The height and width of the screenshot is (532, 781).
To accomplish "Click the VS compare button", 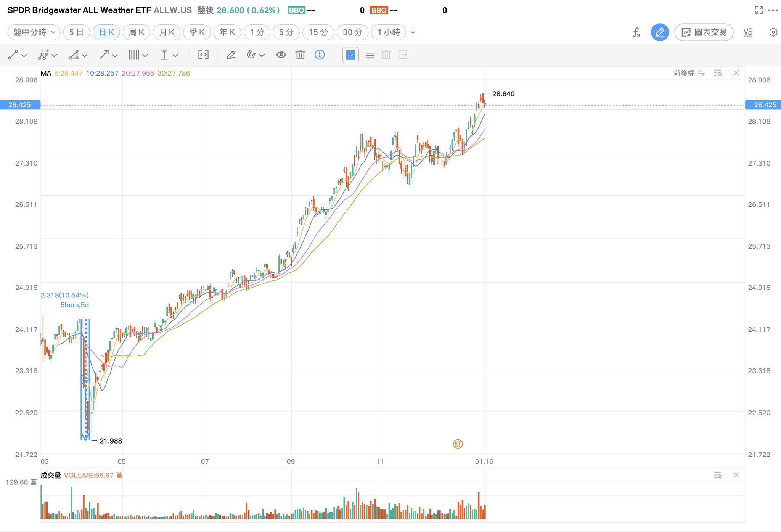I will 748,32.
